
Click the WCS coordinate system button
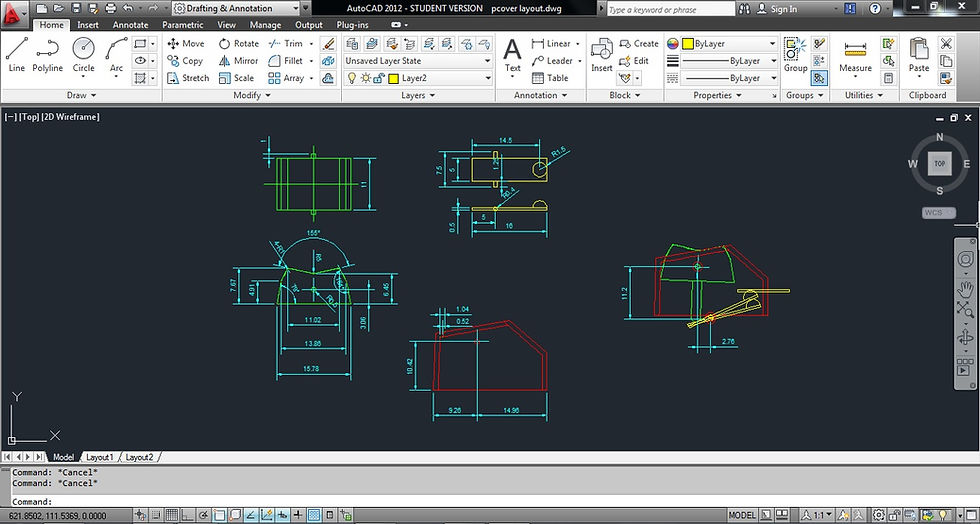tap(938, 213)
